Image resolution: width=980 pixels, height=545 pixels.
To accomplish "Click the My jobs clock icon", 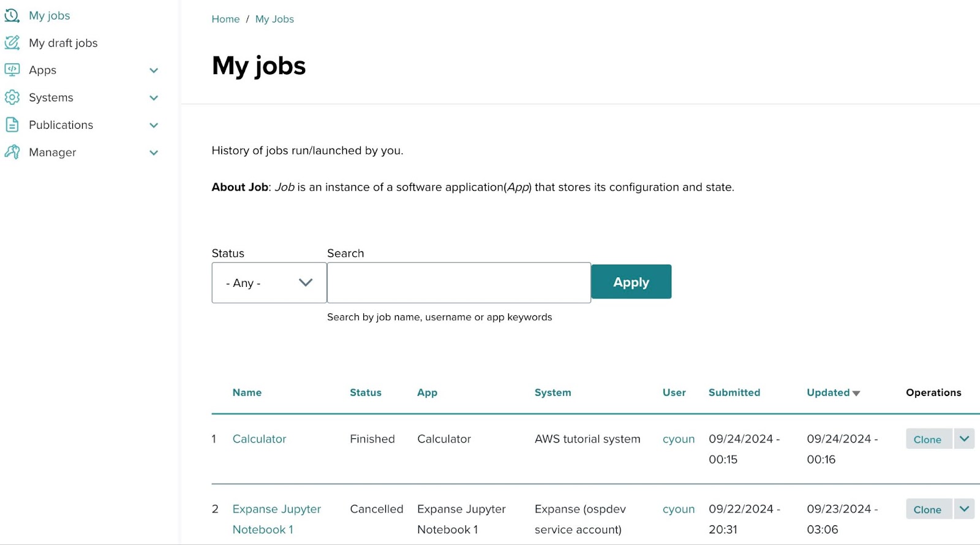I will point(12,15).
